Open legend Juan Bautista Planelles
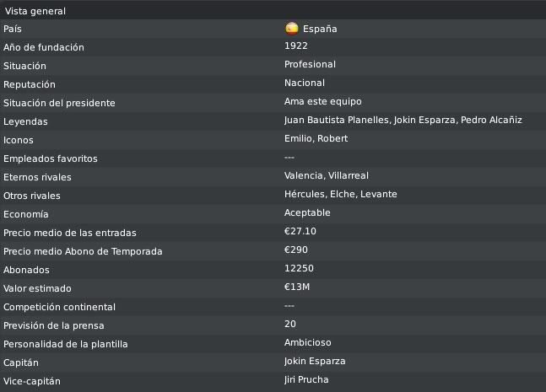 click(337, 120)
